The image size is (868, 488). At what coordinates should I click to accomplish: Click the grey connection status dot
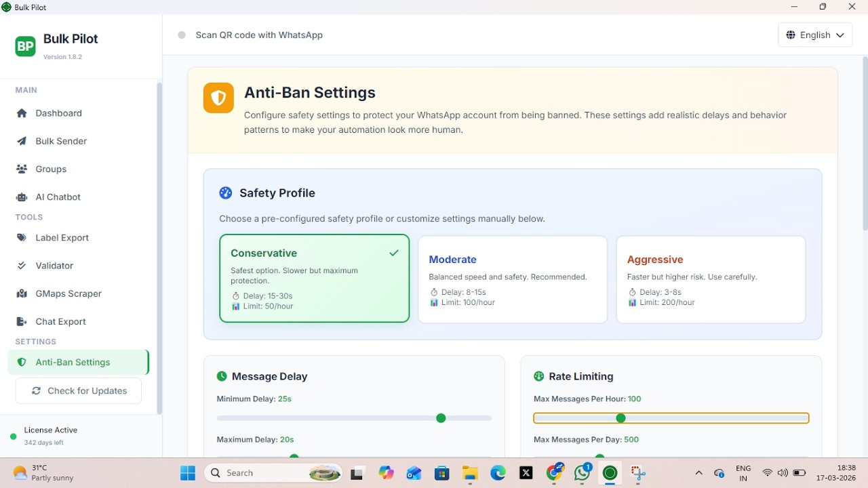(x=182, y=35)
